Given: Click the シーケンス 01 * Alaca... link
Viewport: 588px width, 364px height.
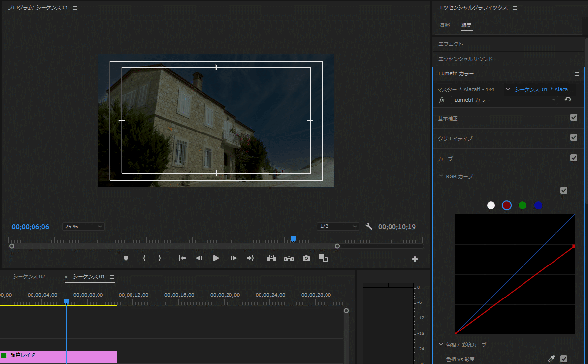Looking at the screenshot, I should point(544,89).
